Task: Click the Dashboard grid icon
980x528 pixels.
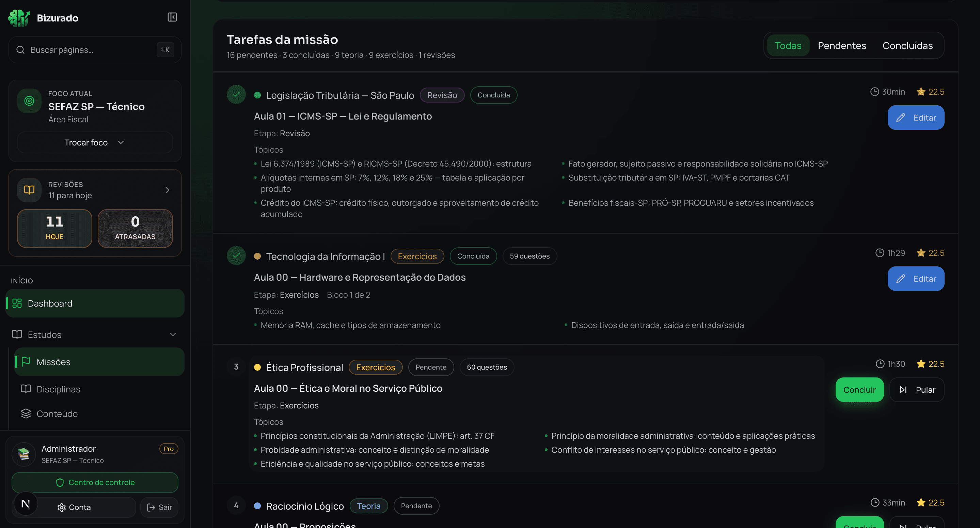Action: 17,304
